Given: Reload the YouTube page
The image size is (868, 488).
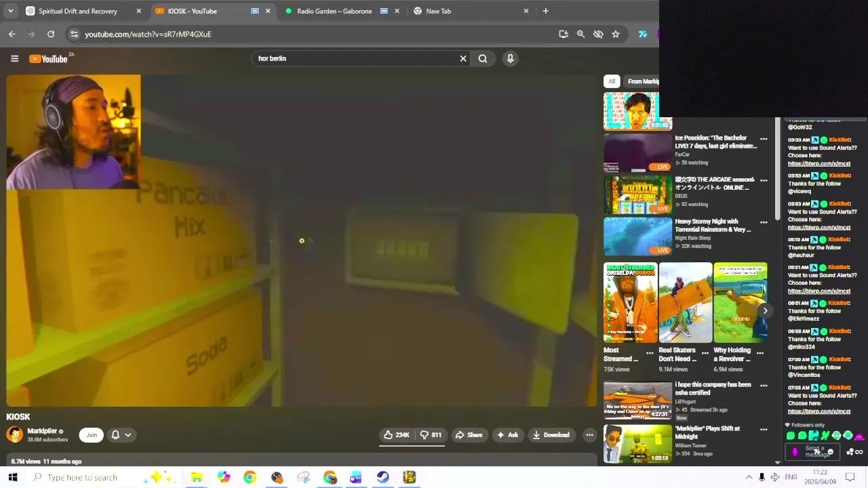Looking at the screenshot, I should tap(51, 34).
